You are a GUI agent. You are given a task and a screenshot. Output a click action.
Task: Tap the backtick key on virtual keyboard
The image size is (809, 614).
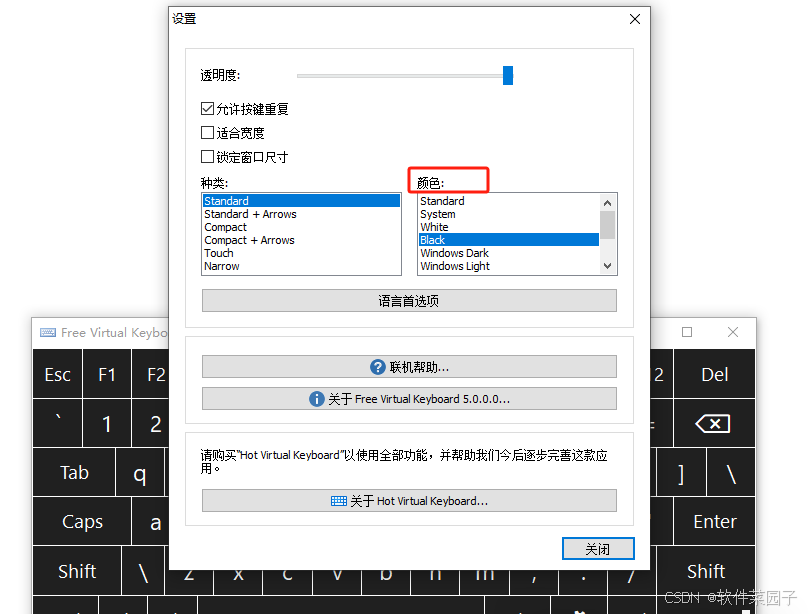57,423
